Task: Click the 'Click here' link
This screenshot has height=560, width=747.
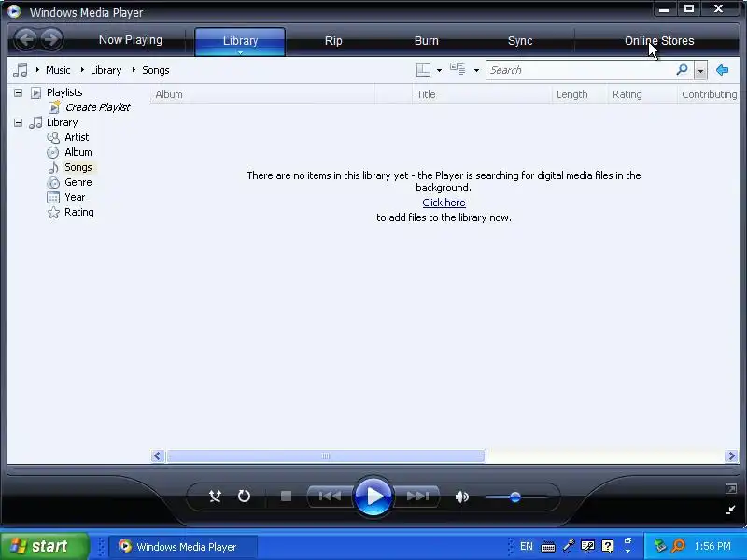Action: pyautogui.click(x=444, y=203)
